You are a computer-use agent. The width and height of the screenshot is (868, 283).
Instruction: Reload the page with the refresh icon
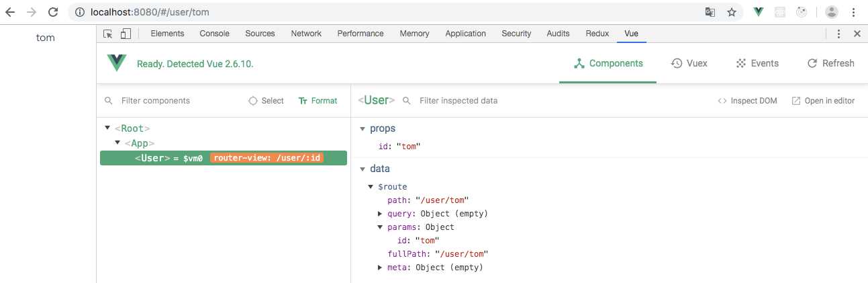click(x=53, y=12)
